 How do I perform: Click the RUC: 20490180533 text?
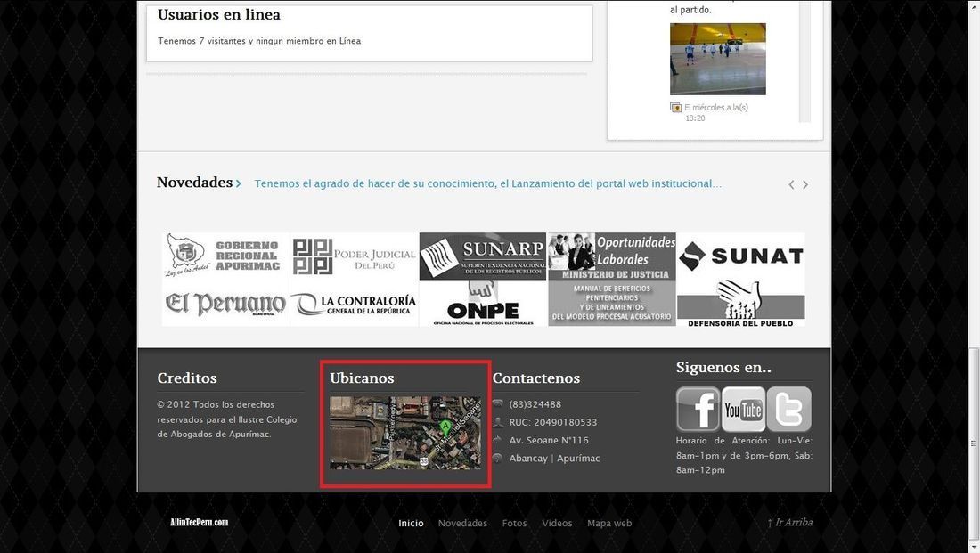click(553, 422)
